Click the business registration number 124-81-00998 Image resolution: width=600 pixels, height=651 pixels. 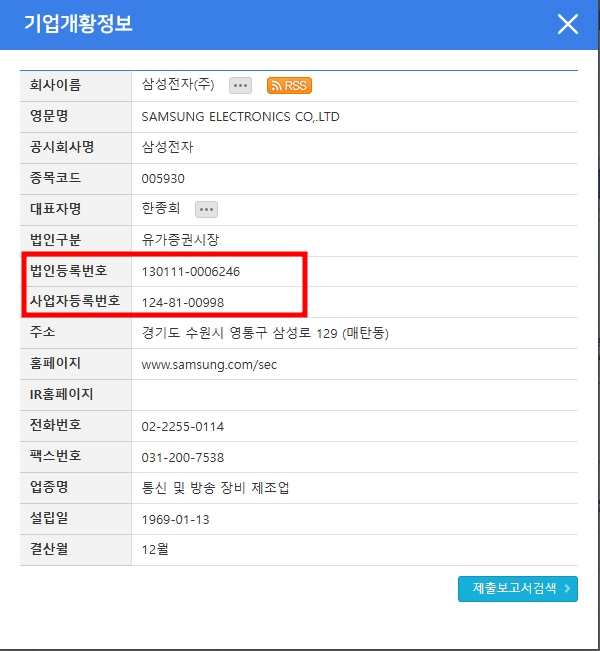click(183, 302)
